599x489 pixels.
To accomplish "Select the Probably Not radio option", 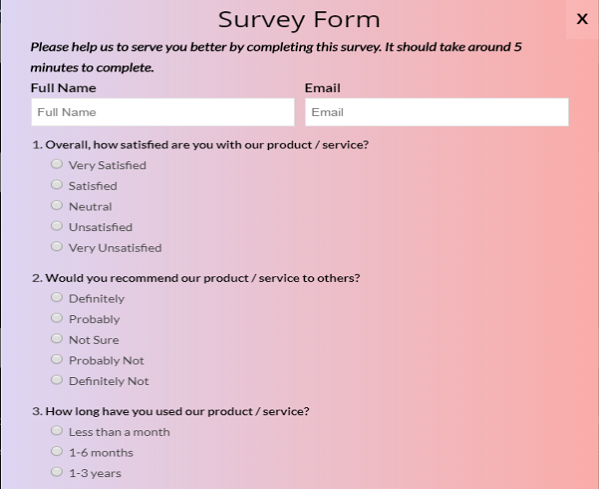I will click(x=57, y=359).
